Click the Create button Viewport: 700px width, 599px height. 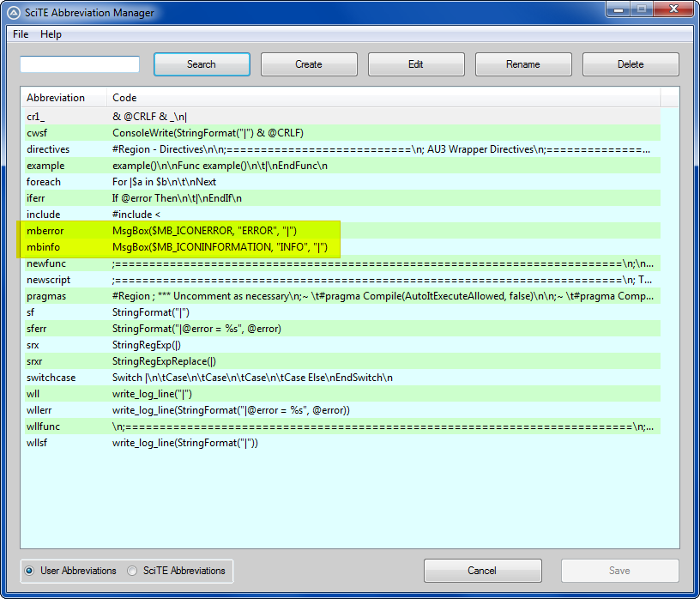click(x=309, y=64)
